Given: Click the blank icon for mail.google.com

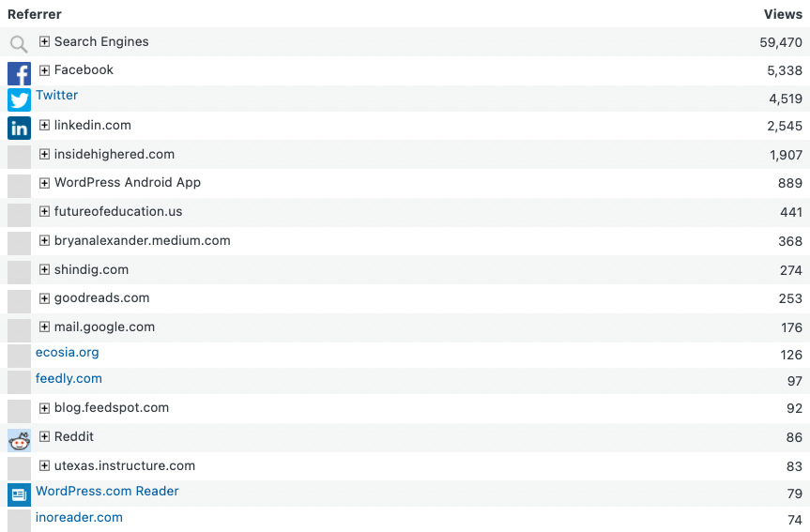Looking at the screenshot, I should pyautogui.click(x=19, y=330).
